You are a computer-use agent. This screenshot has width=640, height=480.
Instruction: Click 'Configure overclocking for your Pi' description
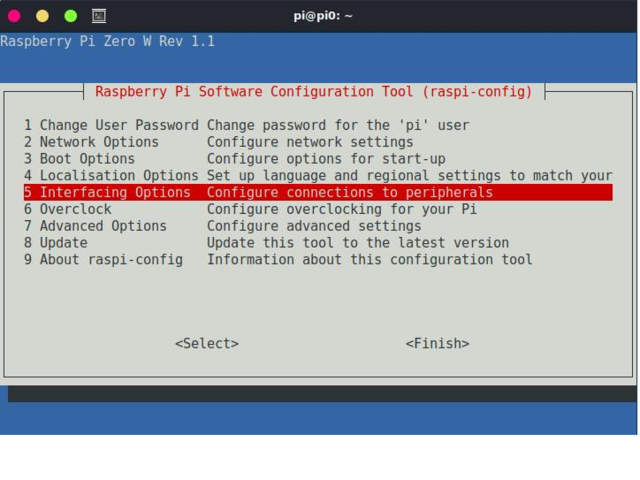coord(342,209)
